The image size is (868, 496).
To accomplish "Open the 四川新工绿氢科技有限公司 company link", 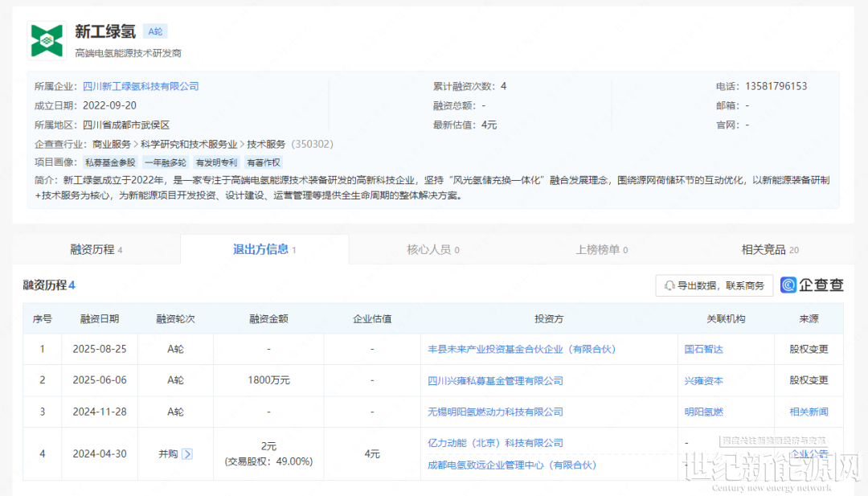I will tap(141, 86).
